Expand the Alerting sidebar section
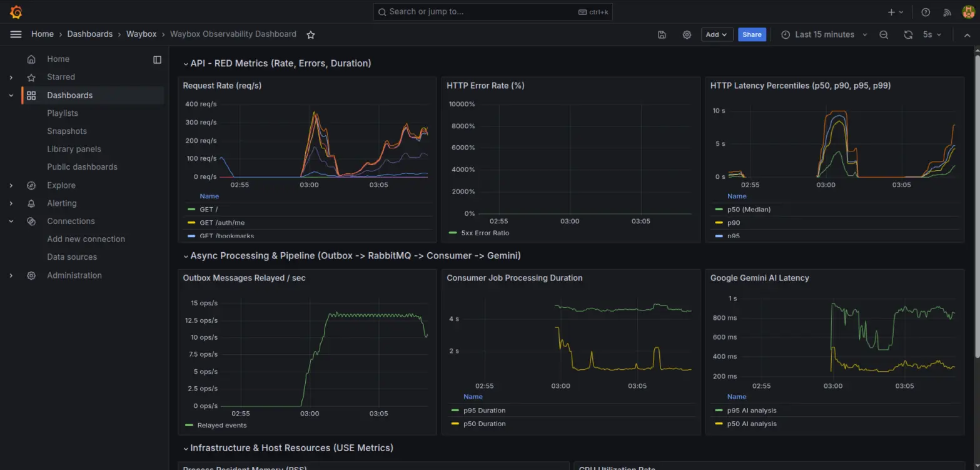The width and height of the screenshot is (980, 470). [x=11, y=204]
